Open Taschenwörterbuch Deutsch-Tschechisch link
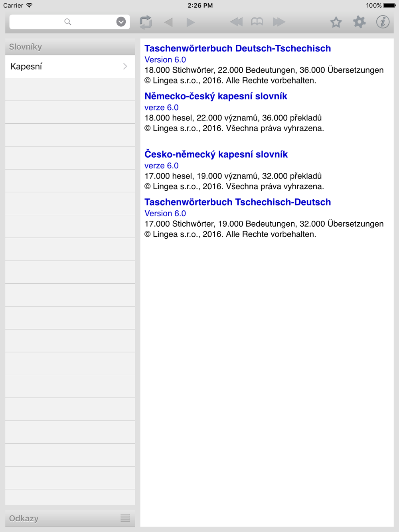Screen dimensions: 399x532 (238, 48)
